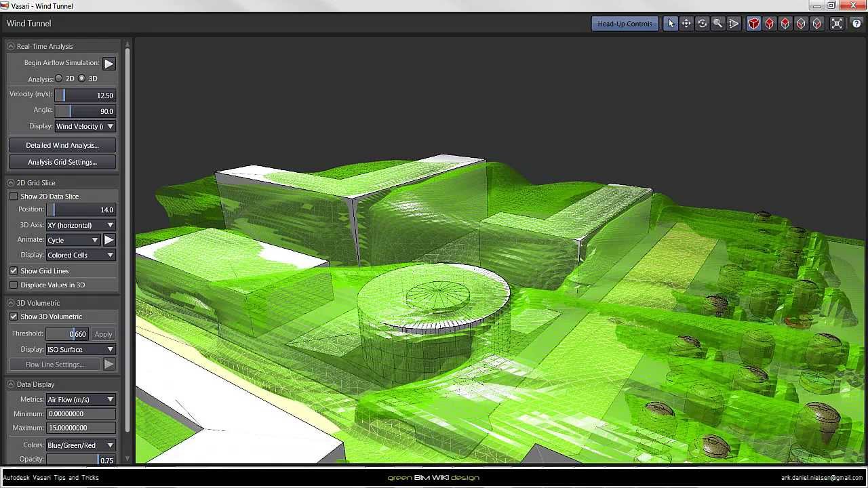Open the ISO Surface display dropdown
The height and width of the screenshot is (488, 868).
[81, 349]
